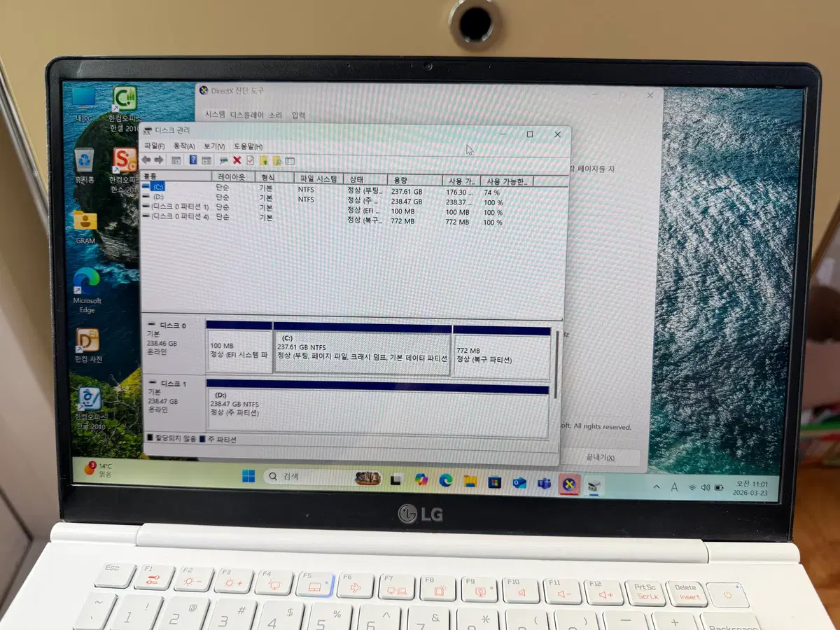Image resolution: width=840 pixels, height=630 pixels.
Task: Open the 파일(F) menu
Action: tap(154, 146)
